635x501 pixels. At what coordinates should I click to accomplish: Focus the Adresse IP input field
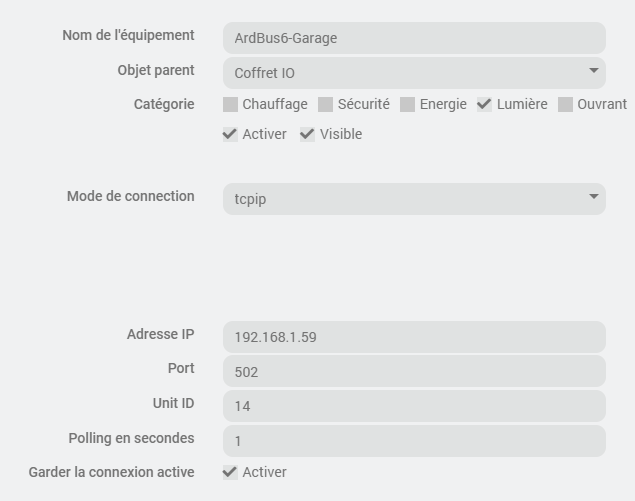coord(414,337)
